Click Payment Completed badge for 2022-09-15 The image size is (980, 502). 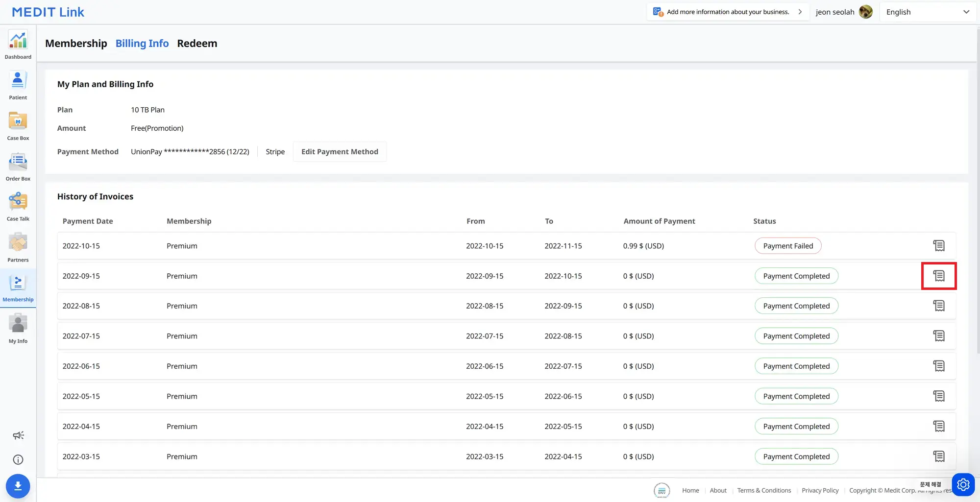coord(796,276)
